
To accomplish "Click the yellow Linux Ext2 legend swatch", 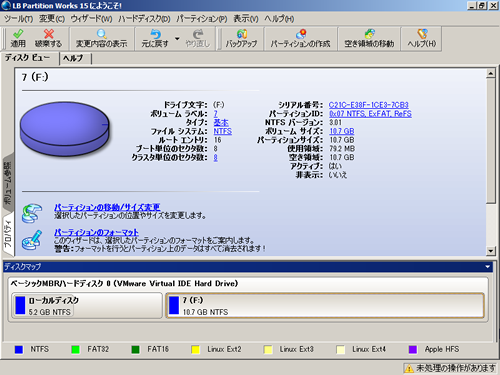I will [x=196, y=349].
